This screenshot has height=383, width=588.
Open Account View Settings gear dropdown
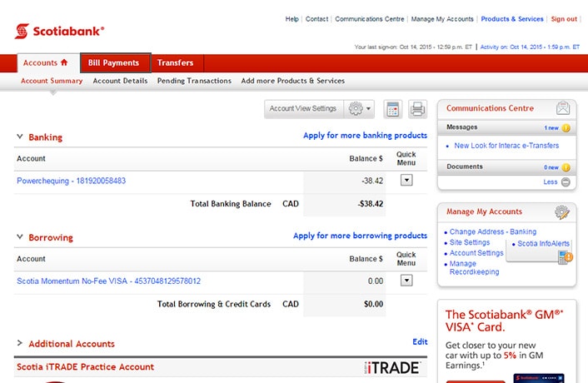360,109
